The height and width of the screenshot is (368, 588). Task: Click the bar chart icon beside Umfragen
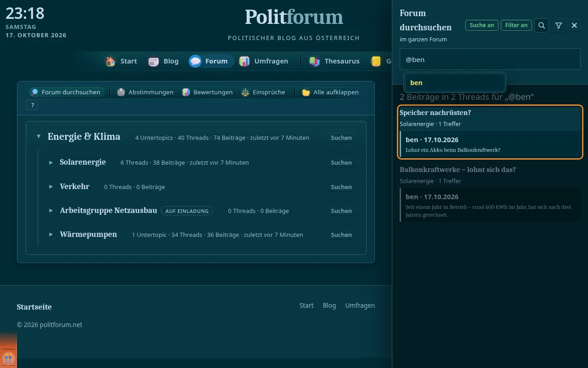(x=244, y=61)
